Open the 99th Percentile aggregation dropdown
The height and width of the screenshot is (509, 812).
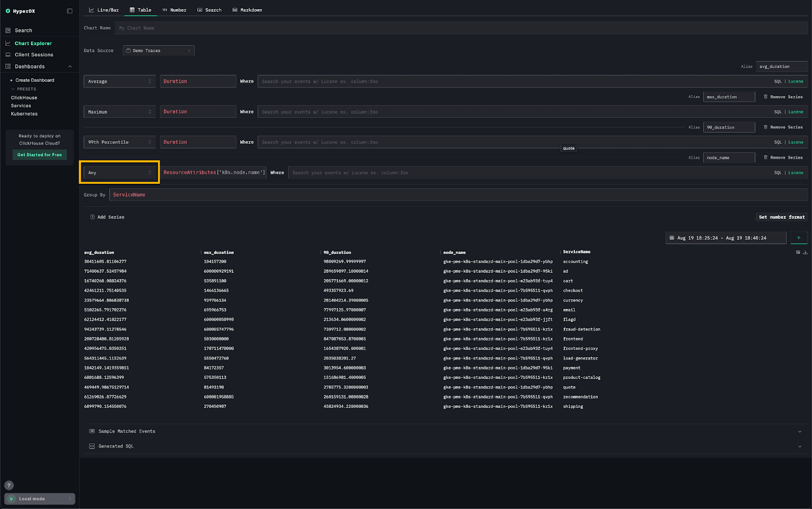pos(119,142)
